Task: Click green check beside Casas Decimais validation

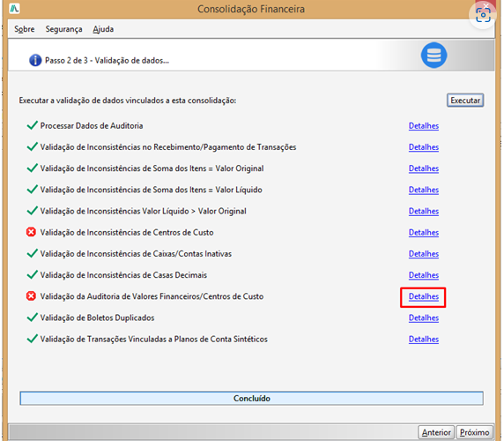Action: pyautogui.click(x=32, y=274)
